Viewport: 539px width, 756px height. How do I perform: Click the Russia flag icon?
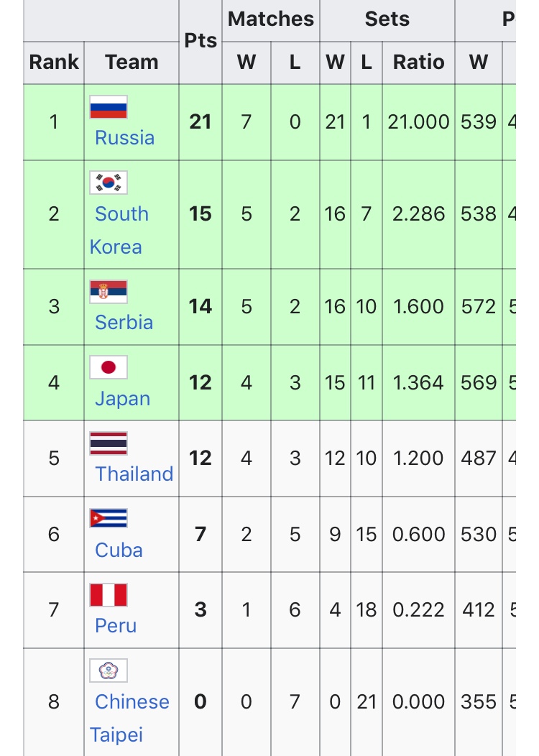pos(109,107)
